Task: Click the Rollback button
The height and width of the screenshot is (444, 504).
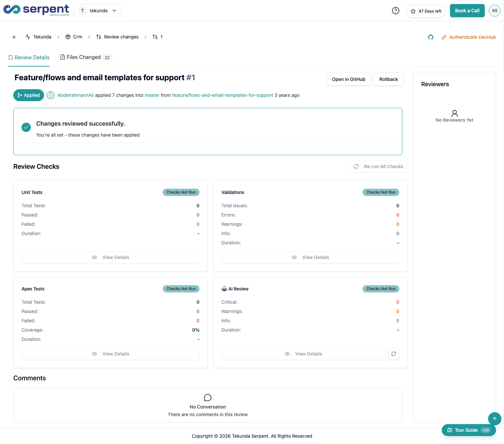Action: tap(388, 79)
